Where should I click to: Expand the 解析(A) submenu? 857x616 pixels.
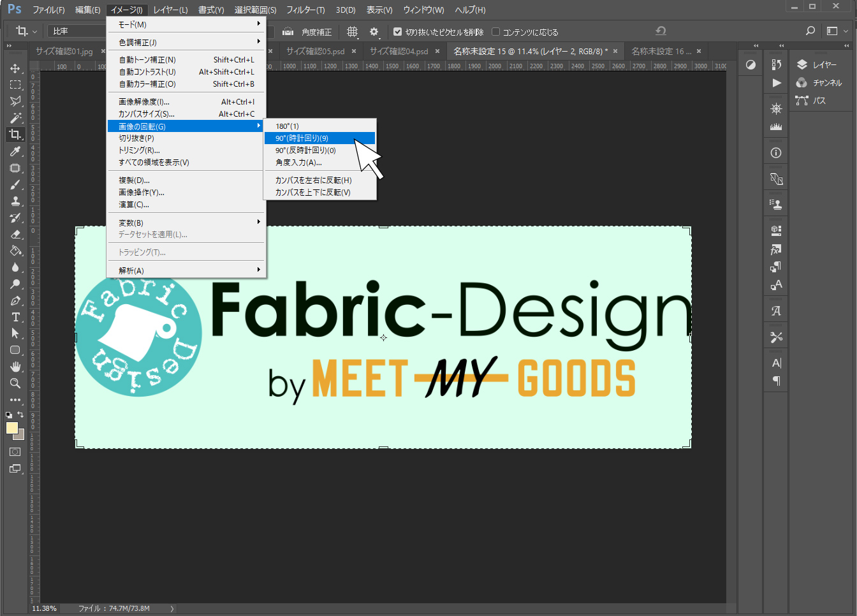click(186, 270)
